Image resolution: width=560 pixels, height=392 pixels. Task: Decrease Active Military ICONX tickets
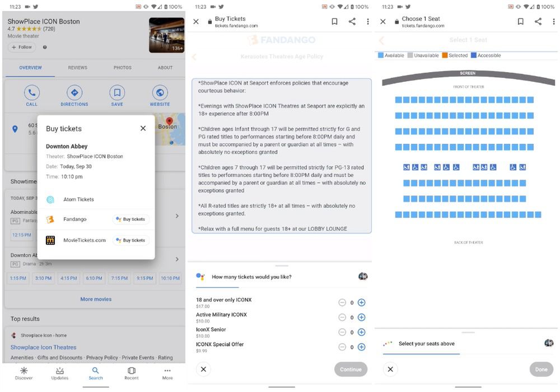(342, 318)
